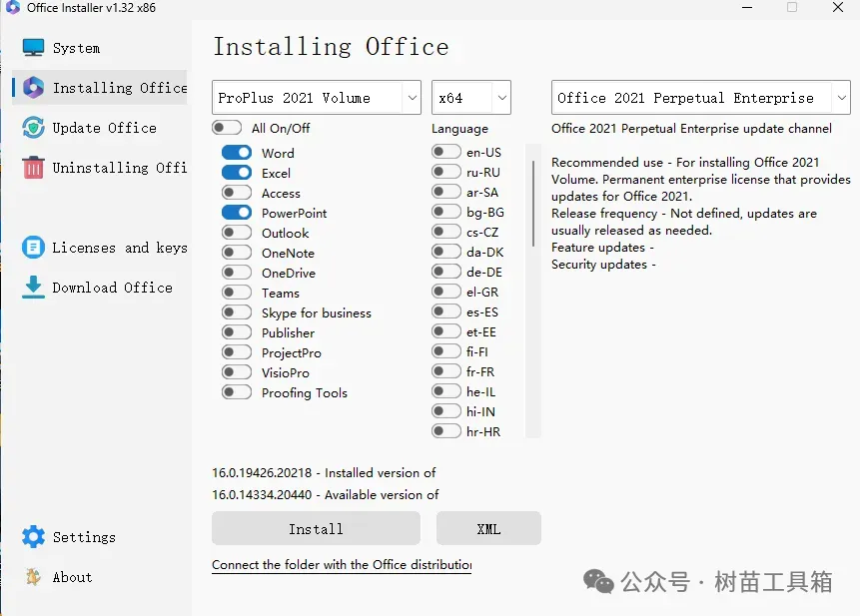Enable the Outlook toggle switch
The height and width of the screenshot is (616, 860).
click(x=237, y=233)
